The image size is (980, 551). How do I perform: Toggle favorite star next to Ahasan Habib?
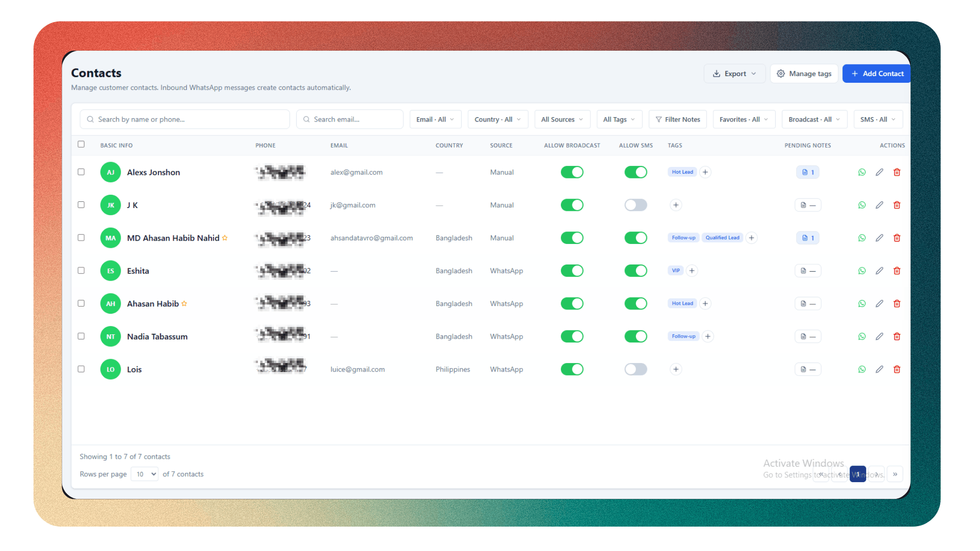[x=184, y=304]
